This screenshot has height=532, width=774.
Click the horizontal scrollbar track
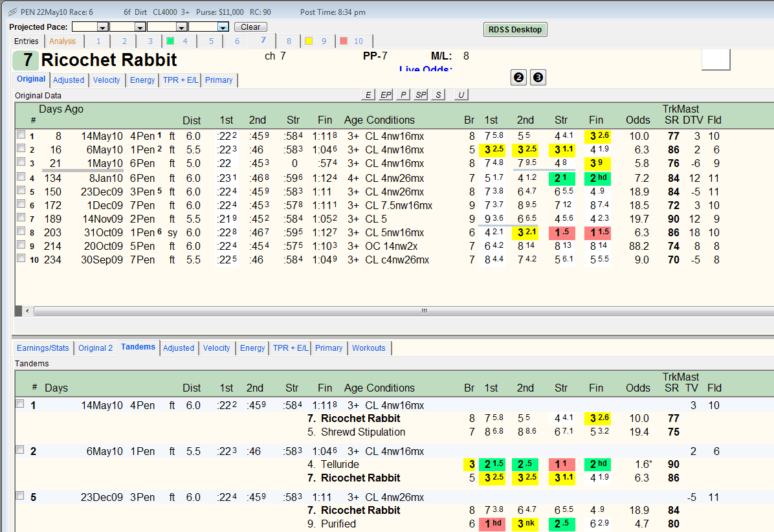[x=403, y=311]
